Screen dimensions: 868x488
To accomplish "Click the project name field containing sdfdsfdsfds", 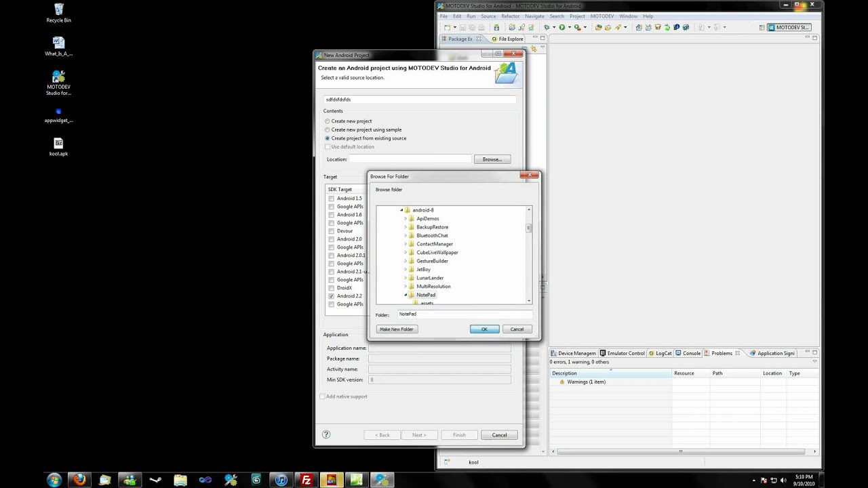I will point(420,100).
